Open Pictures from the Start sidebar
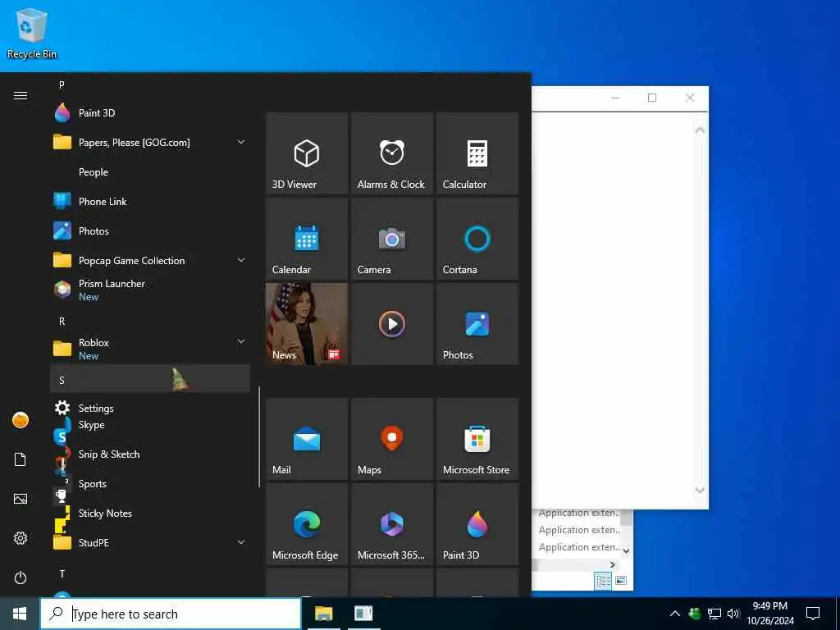The image size is (840, 630). (21, 499)
